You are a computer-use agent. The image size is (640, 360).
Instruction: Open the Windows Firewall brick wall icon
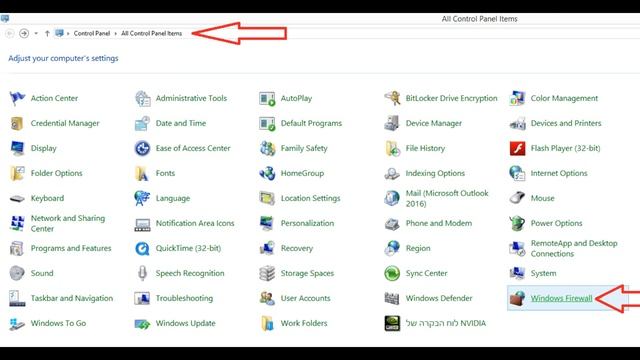coord(517,298)
